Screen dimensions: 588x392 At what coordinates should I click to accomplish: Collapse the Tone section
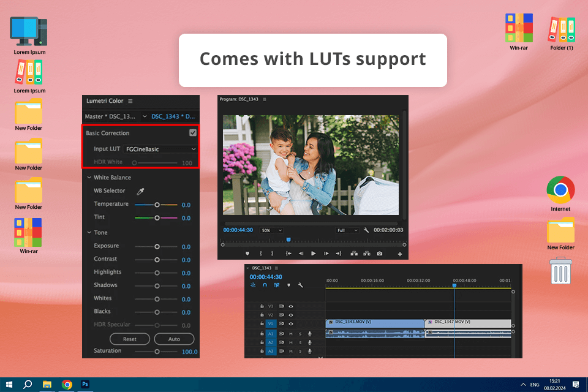click(x=89, y=233)
